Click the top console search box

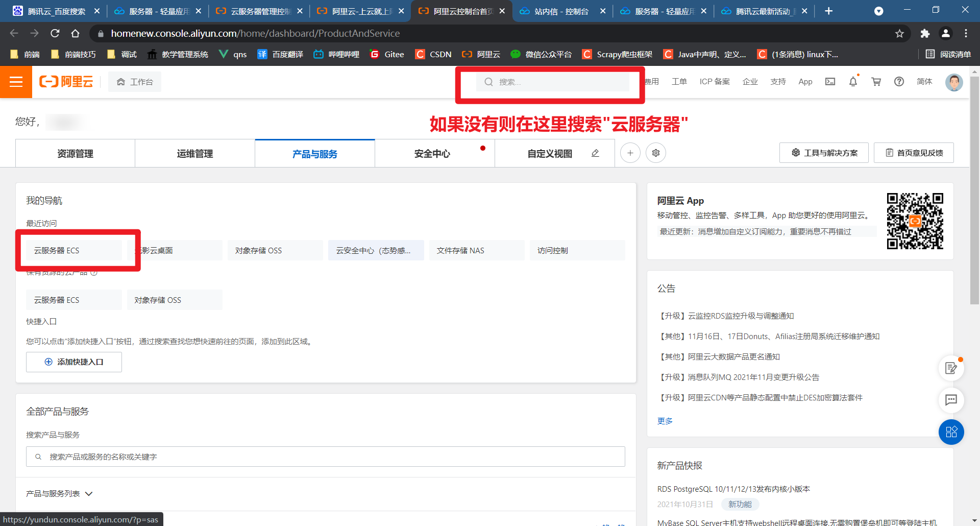tap(553, 82)
